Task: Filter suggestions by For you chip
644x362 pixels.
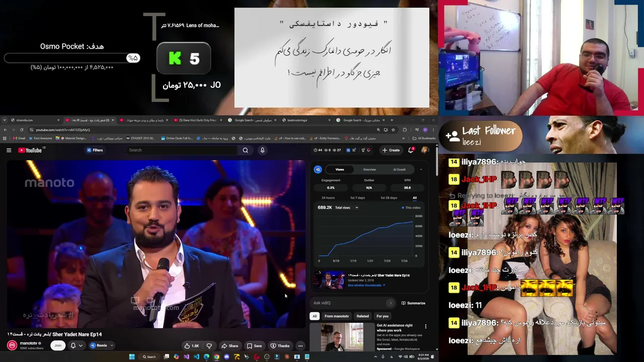Action: point(382,316)
